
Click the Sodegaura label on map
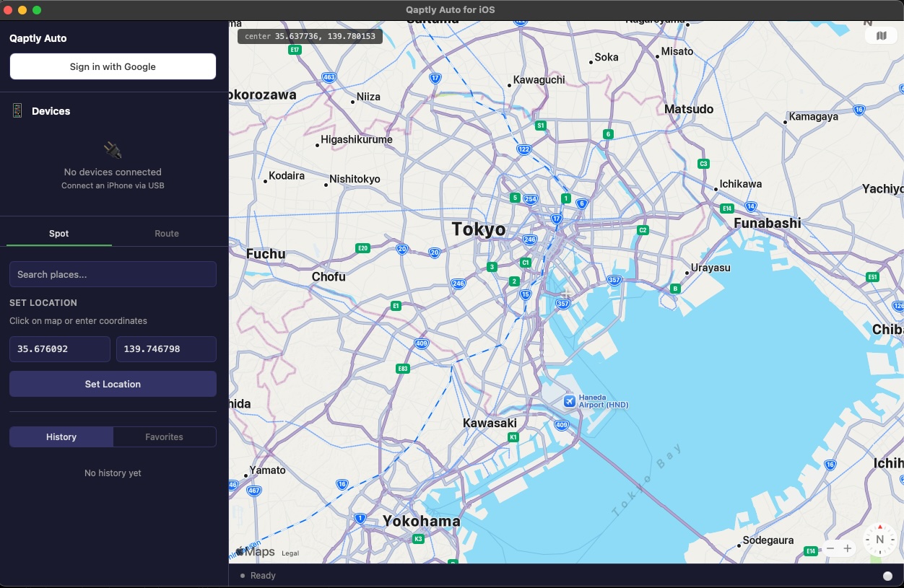pyautogui.click(x=768, y=540)
